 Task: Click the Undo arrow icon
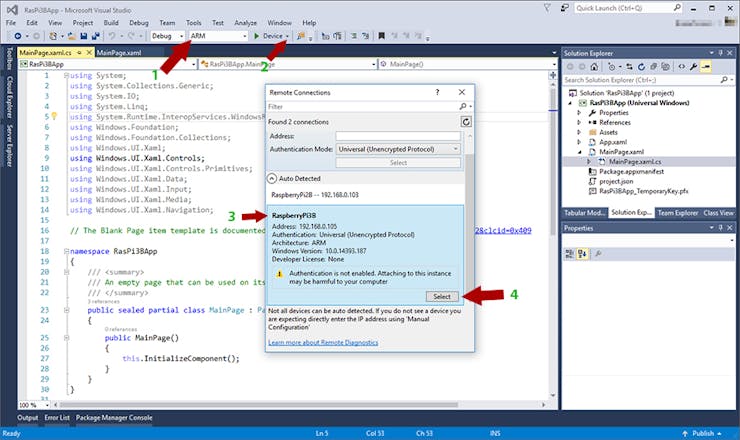[112, 36]
